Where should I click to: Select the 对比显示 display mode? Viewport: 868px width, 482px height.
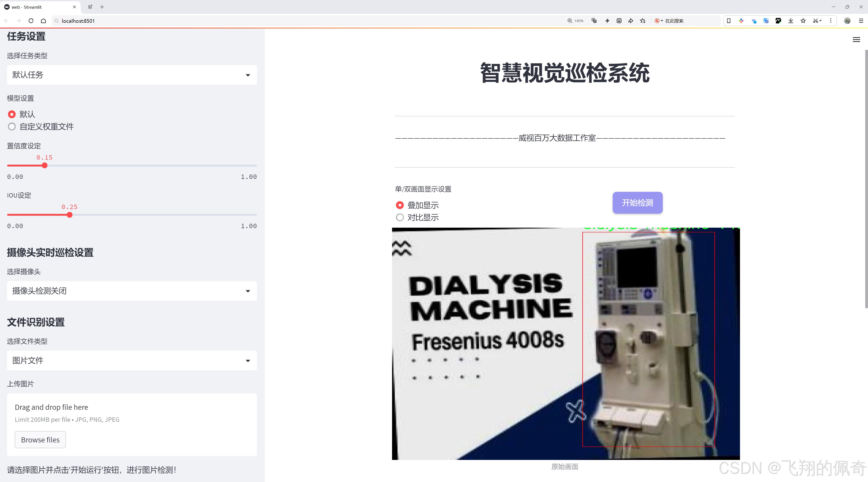[x=400, y=217]
